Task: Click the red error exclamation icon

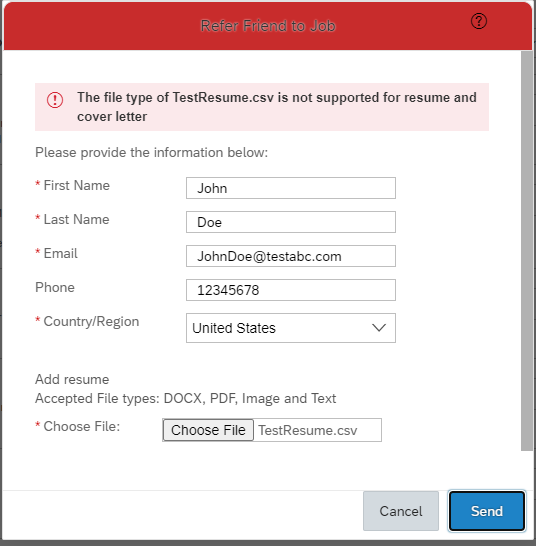Action: pos(55,100)
